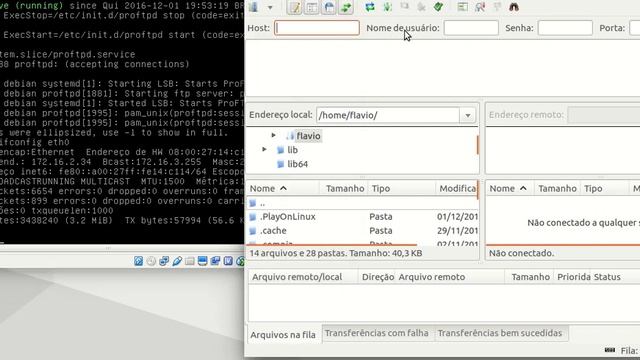640x360 pixels.
Task: Toggle the message log display
Action: coord(294,7)
